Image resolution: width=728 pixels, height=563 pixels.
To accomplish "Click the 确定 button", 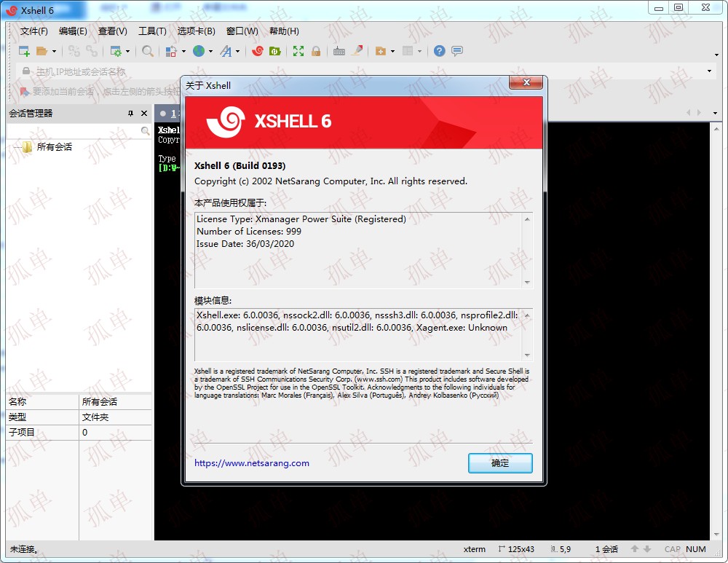I will pyautogui.click(x=500, y=463).
